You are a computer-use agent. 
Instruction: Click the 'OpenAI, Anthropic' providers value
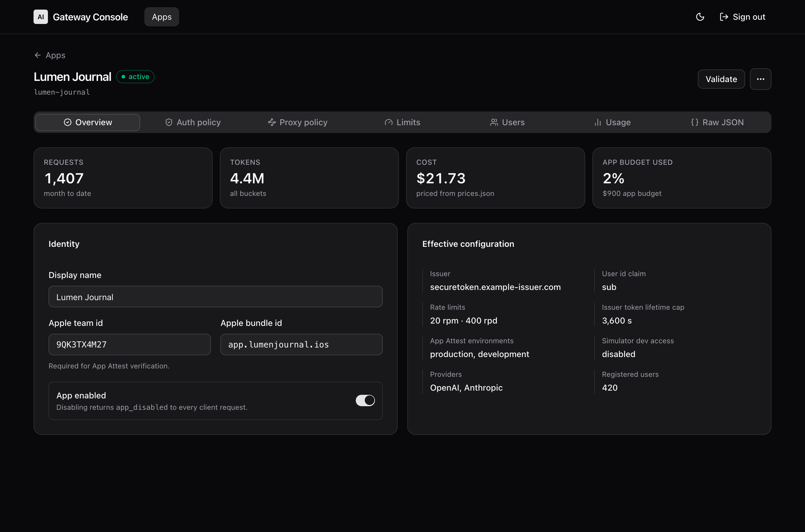point(466,388)
